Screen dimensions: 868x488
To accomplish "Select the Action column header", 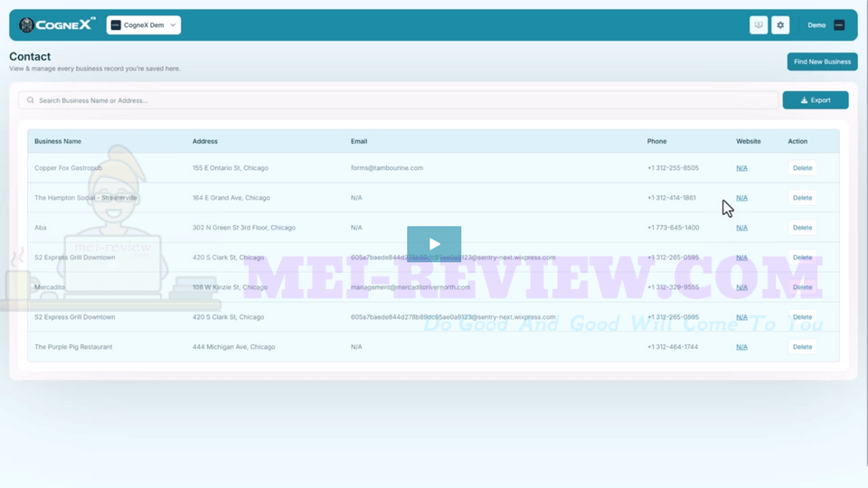I will coord(797,141).
